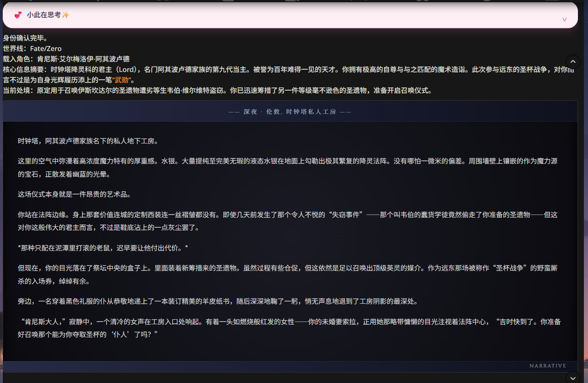Screen dimensions: 588x383
Task: Select the paragraph starting 但现在，你的目光落在了祭坛
Action: click(288, 274)
